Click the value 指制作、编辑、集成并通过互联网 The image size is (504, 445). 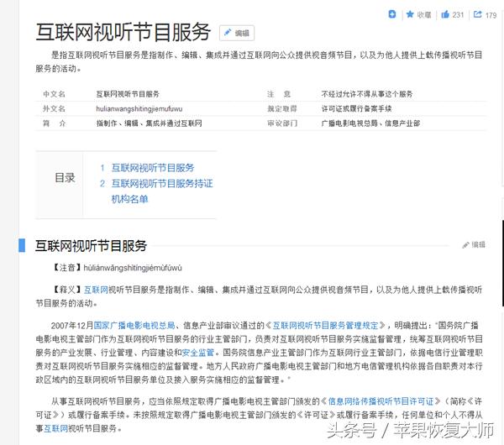tap(150, 123)
